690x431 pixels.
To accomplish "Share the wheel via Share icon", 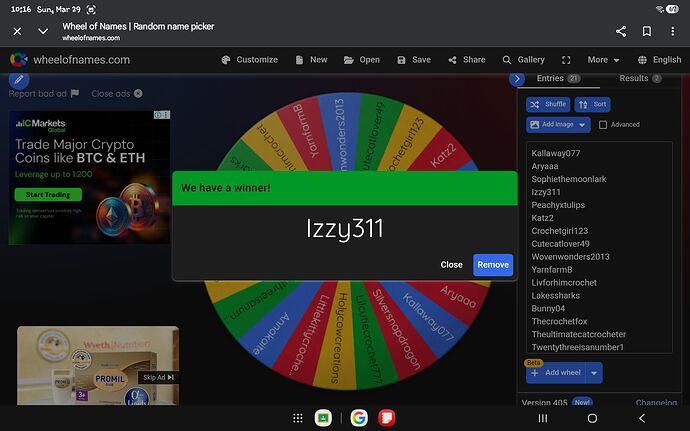I will pyautogui.click(x=465, y=60).
